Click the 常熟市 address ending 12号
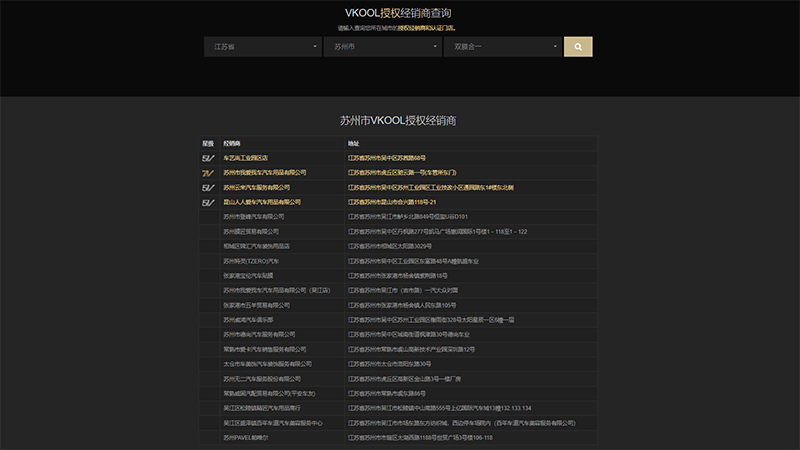The image size is (800, 450). pos(411,349)
